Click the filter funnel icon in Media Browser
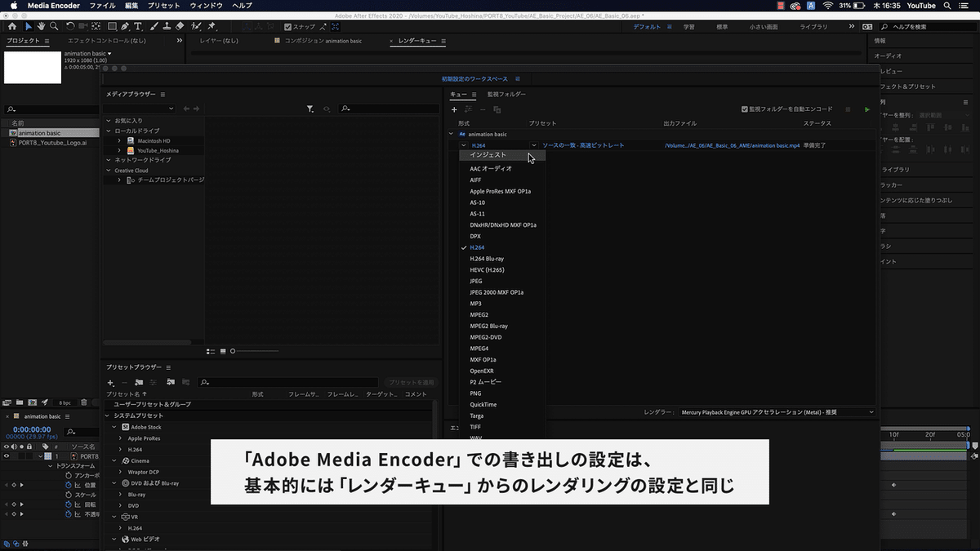This screenshot has width=980, height=551. pyautogui.click(x=310, y=109)
